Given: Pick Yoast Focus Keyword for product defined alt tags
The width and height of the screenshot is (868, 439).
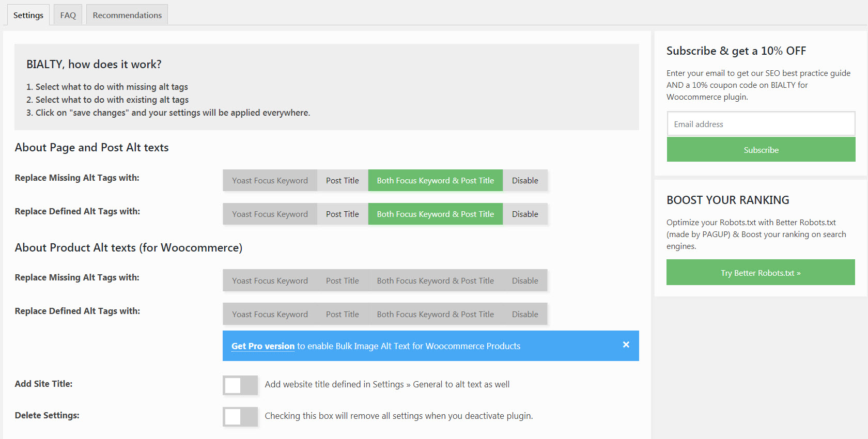Looking at the screenshot, I should pyautogui.click(x=270, y=315).
